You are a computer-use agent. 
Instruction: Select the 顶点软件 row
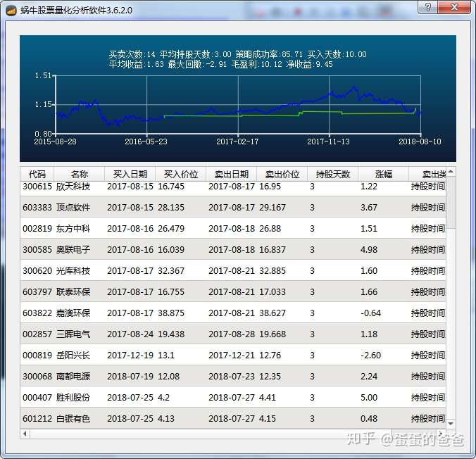pos(233,208)
